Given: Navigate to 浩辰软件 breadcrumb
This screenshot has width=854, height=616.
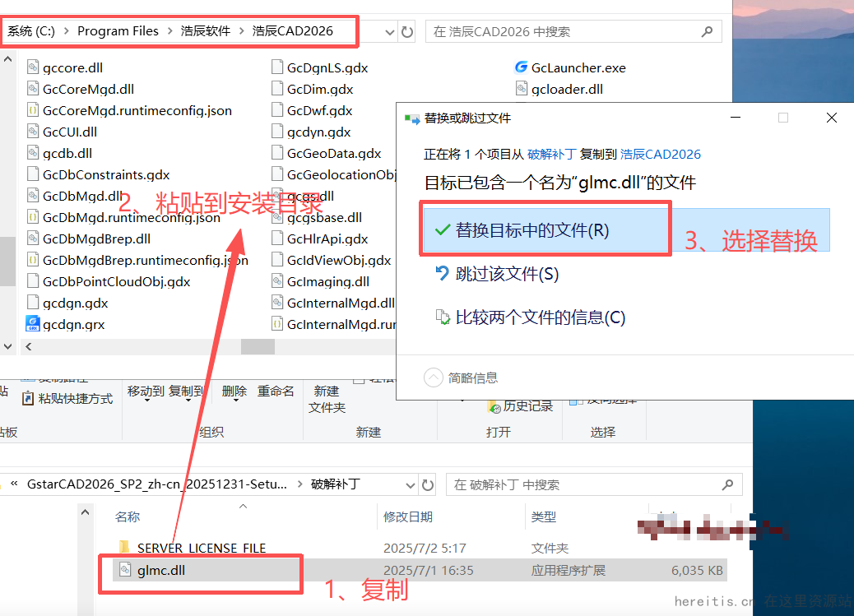Looking at the screenshot, I should click(x=206, y=31).
